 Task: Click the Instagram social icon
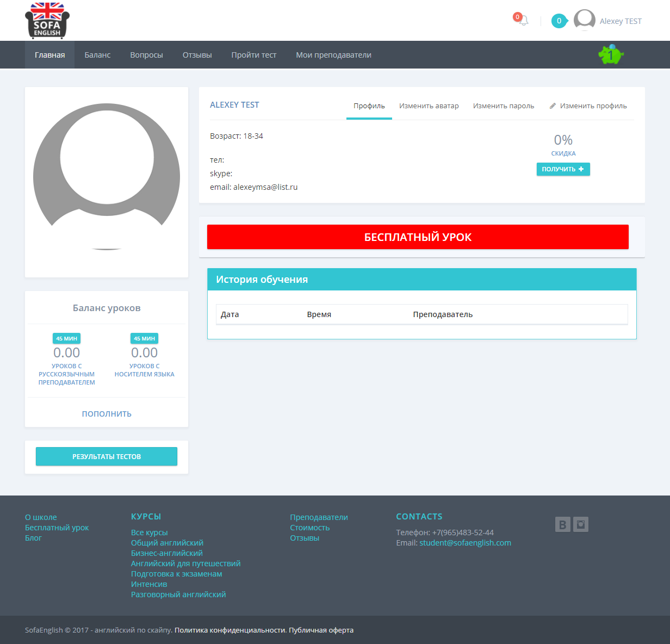(581, 524)
